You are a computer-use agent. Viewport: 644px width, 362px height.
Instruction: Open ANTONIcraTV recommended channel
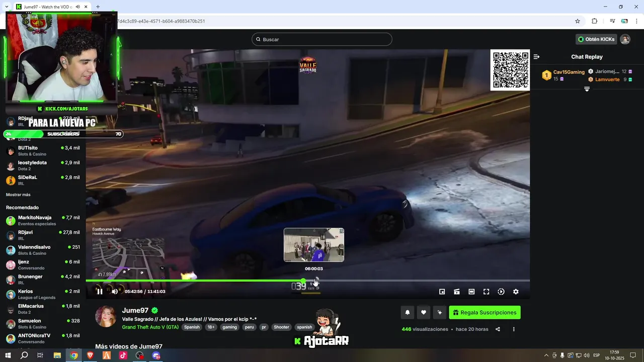coord(43,338)
